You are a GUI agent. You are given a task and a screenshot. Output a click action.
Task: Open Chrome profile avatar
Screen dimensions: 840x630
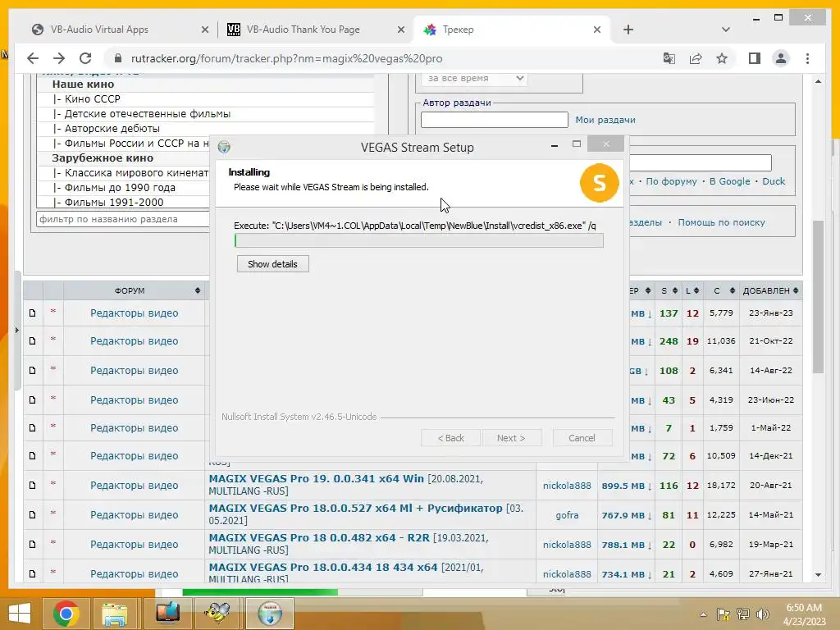781,58
